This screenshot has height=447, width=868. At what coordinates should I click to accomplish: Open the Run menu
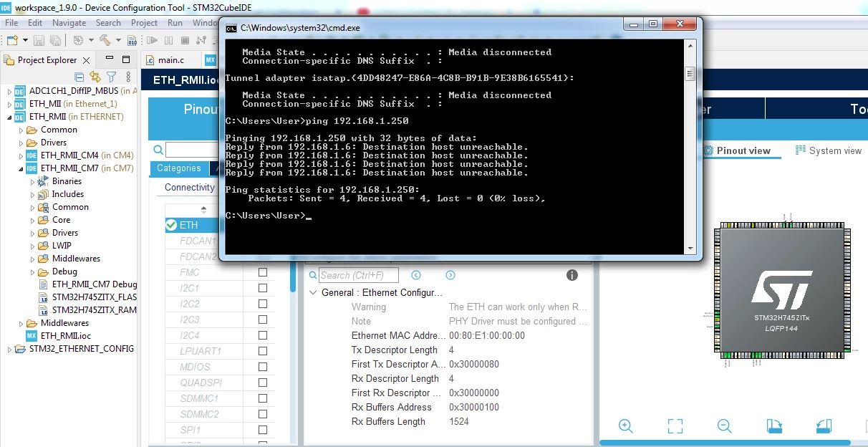(175, 23)
